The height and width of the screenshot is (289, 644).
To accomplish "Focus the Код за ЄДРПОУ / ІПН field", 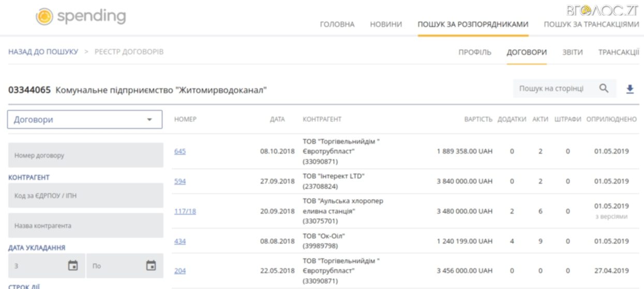I will (85, 195).
